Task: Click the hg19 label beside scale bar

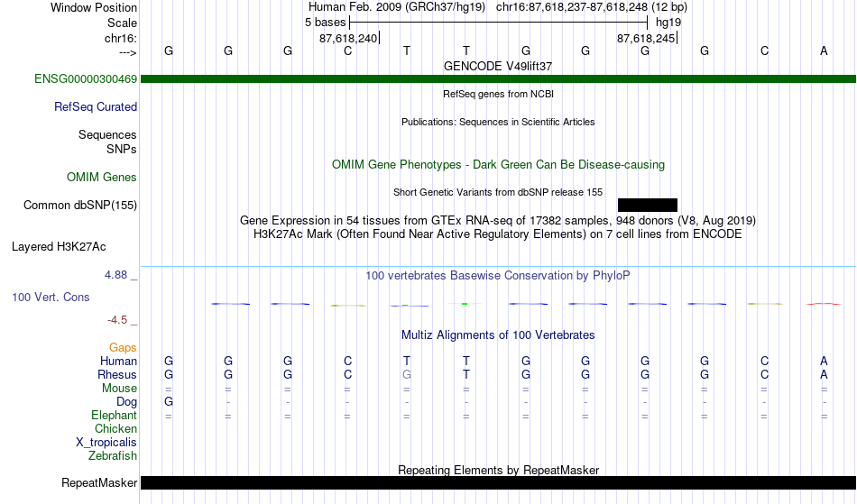Action: coord(668,23)
